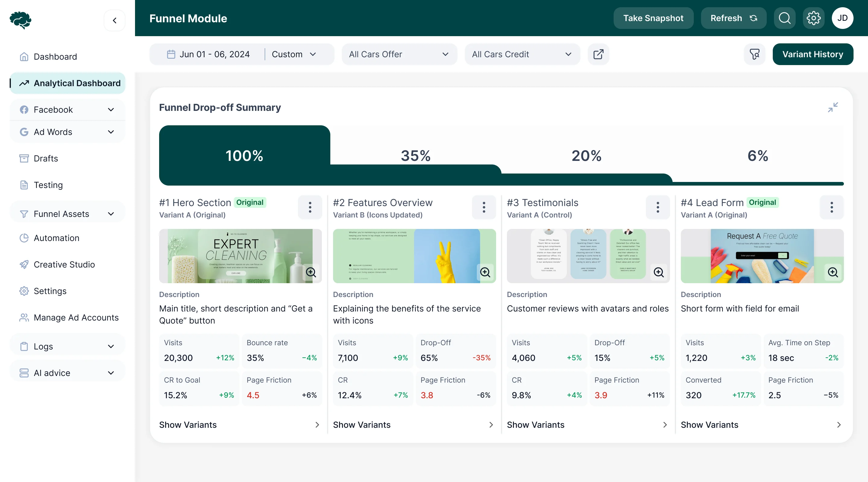This screenshot has width=868, height=482.
Task: Click the Original badge on Hero Section
Action: click(250, 202)
